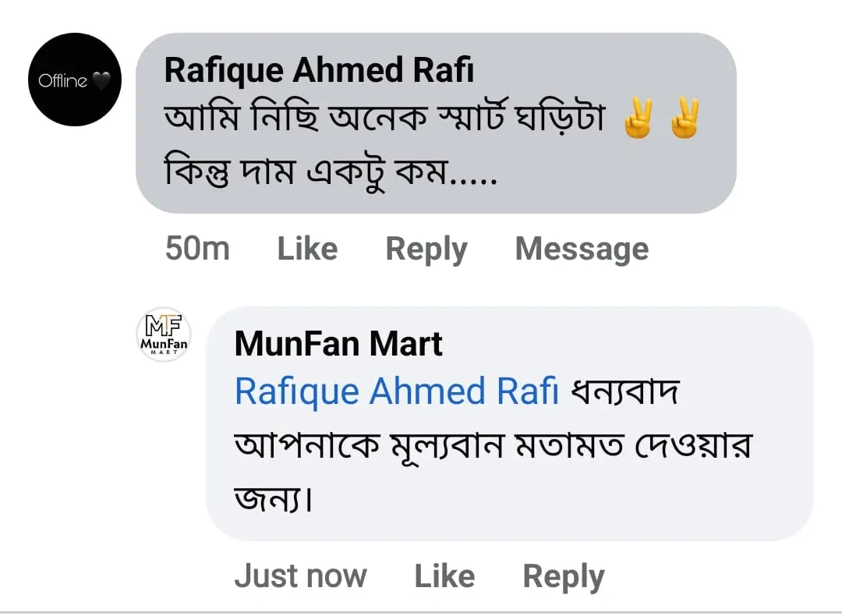The width and height of the screenshot is (842, 616).
Task: Open Rafique Ahmed Rafi's profile from the comment author name
Action: coord(319,72)
